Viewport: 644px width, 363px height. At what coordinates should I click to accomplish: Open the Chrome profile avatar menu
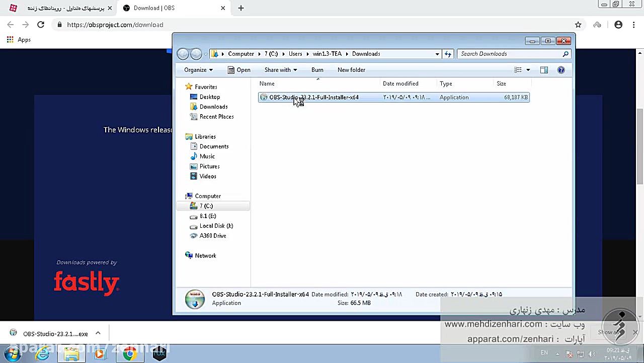click(x=618, y=25)
